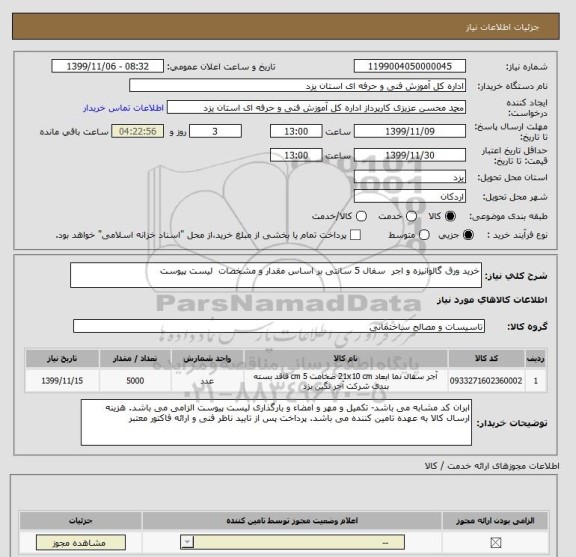Screen dimensions: 576x557
Task: Tick the اسناد خزانه اسلامی payment checkbox
Action: 355,235
